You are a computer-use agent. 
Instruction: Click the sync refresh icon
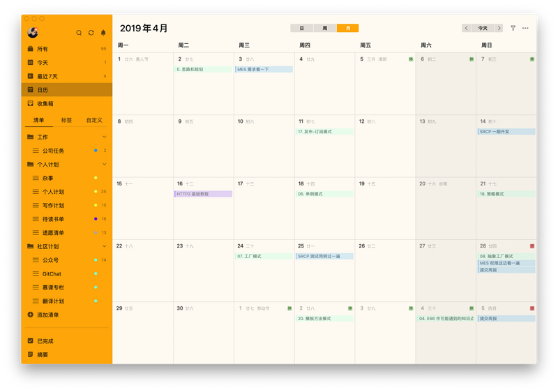[x=91, y=33]
